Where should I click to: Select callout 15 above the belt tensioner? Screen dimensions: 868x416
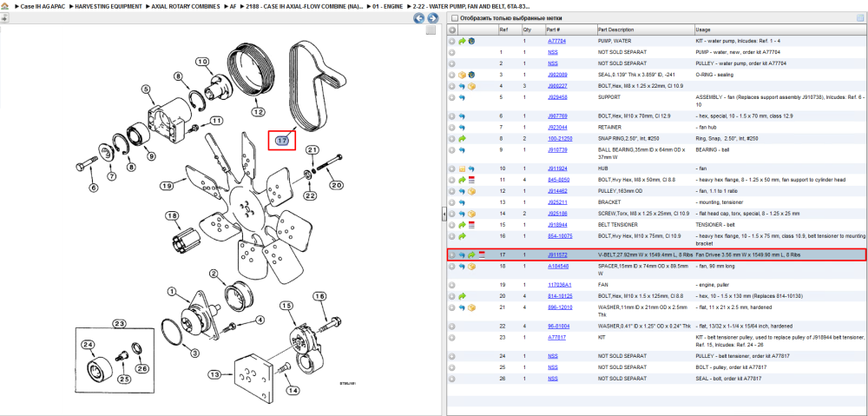(286, 305)
